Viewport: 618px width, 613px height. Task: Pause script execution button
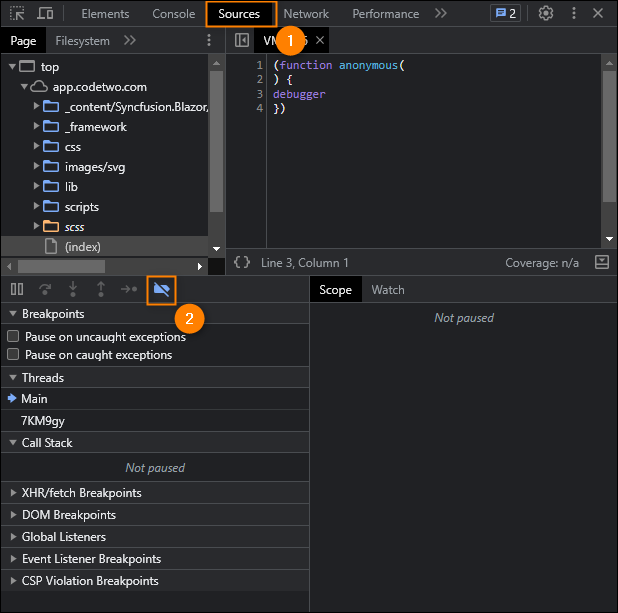click(x=17, y=289)
